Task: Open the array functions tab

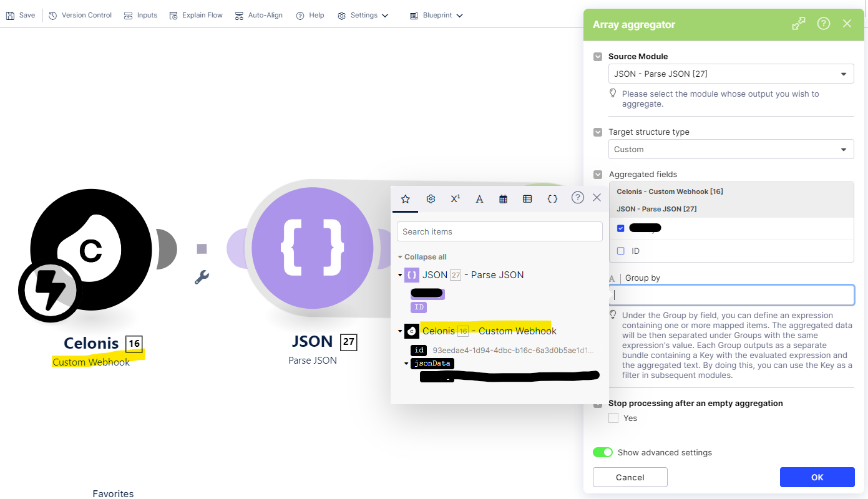Action: pyautogui.click(x=527, y=199)
